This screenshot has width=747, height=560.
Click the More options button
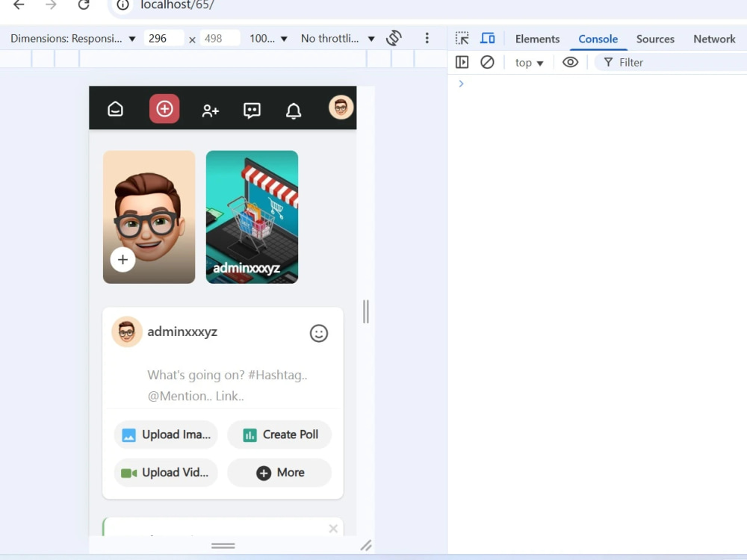pos(279,473)
